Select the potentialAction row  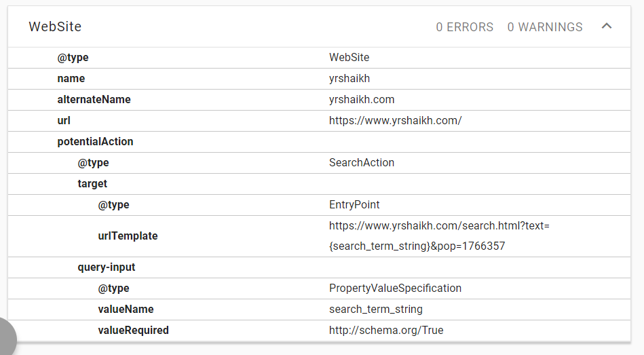[x=95, y=142]
